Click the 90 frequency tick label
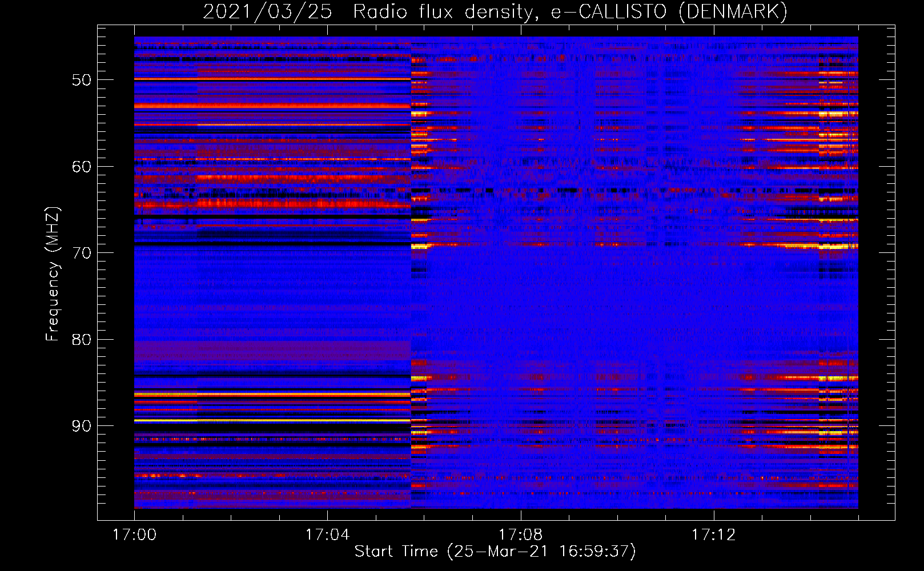924x571 pixels. pyautogui.click(x=82, y=427)
